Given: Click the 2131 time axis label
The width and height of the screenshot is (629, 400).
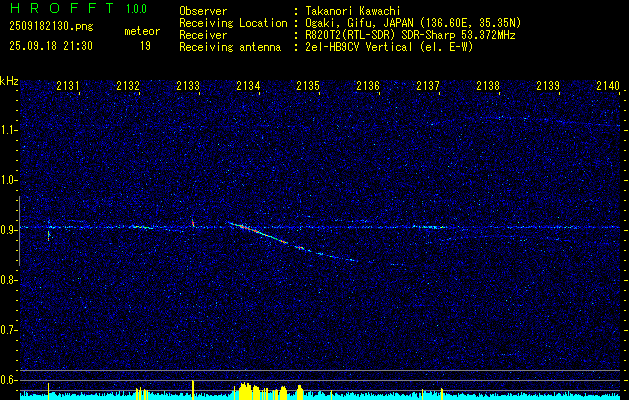Looking at the screenshot, I should coord(68,85).
